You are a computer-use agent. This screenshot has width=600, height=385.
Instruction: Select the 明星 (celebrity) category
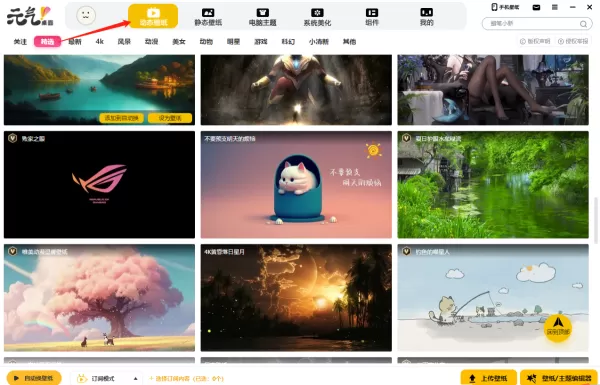(x=233, y=41)
